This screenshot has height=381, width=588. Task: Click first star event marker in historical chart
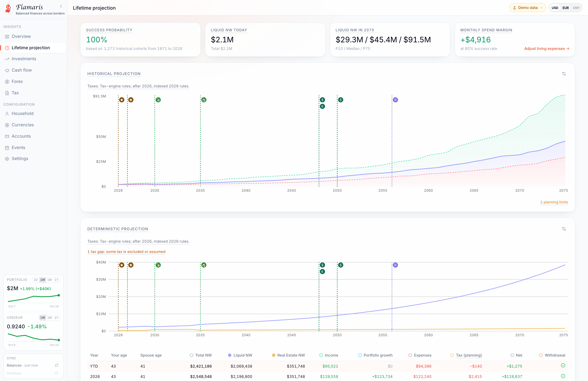(122, 100)
